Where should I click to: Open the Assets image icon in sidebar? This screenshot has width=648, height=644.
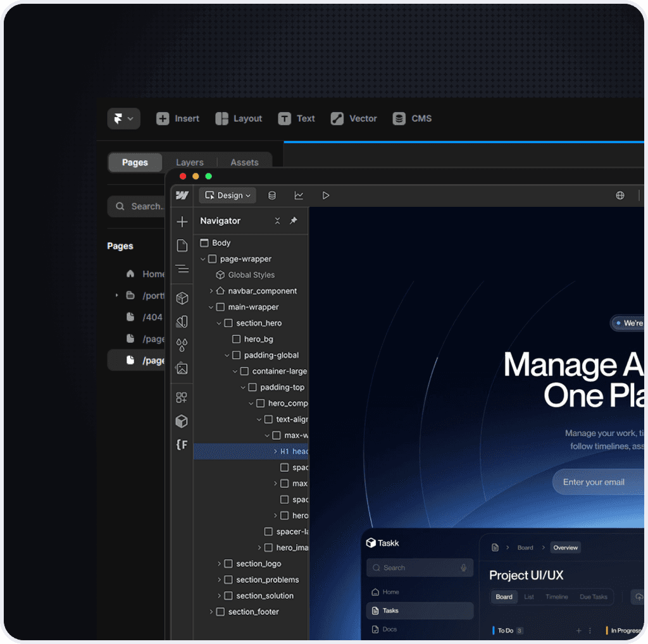pos(182,368)
